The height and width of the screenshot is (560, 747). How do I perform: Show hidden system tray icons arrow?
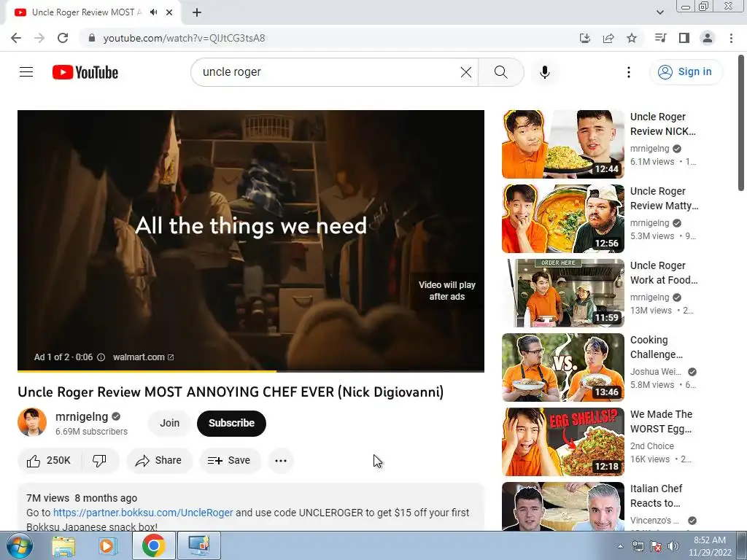click(620, 546)
